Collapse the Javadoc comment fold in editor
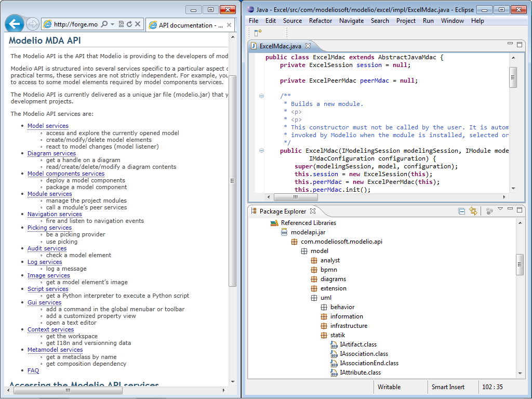The width and height of the screenshot is (532, 399). point(262,96)
